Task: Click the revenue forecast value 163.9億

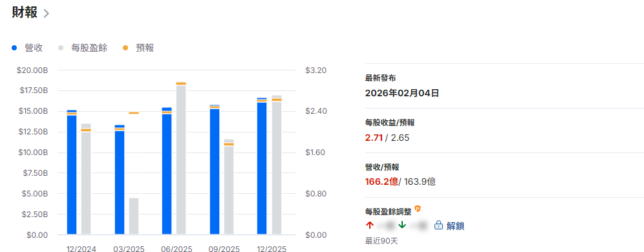Action: click(420, 182)
